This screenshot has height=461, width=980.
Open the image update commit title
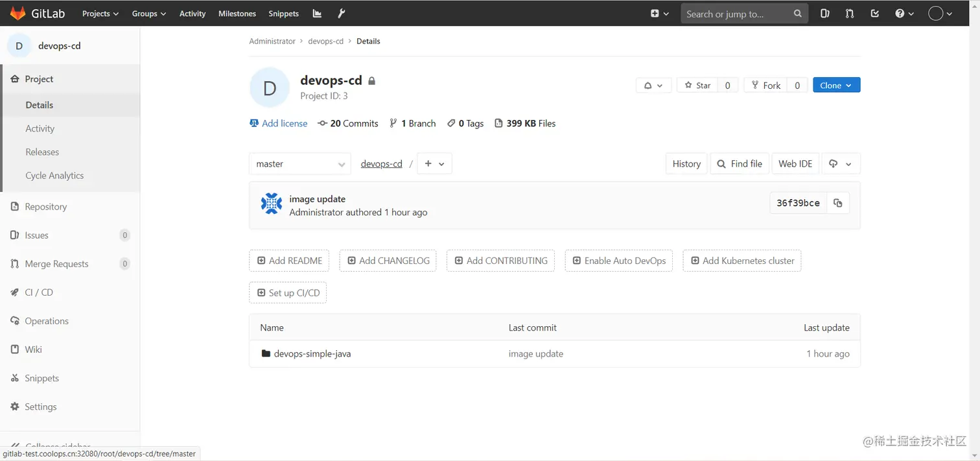click(318, 199)
